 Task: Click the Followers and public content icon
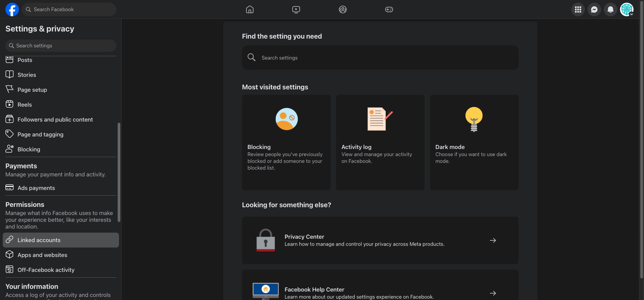[x=9, y=119]
